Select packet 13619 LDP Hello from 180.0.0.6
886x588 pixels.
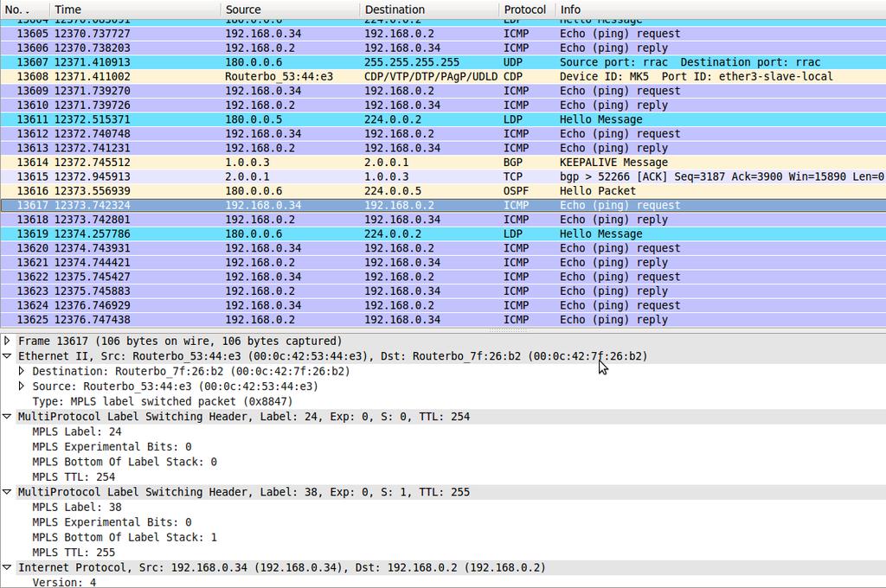coord(443,233)
